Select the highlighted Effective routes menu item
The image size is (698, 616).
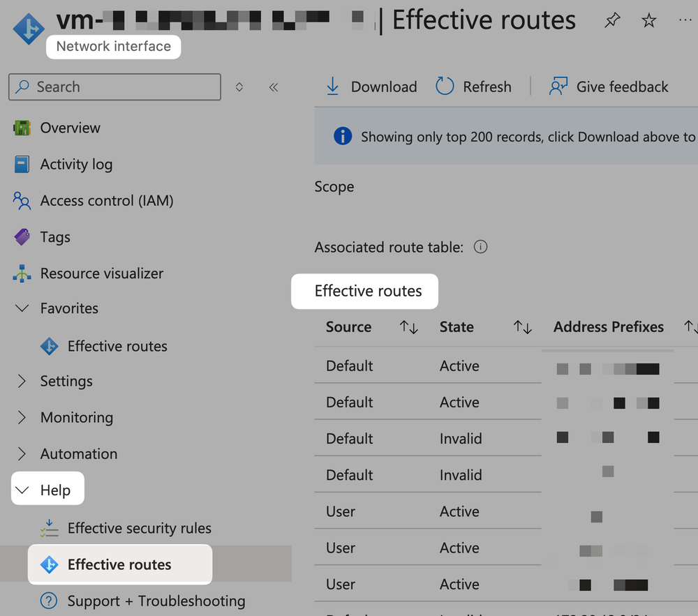coord(119,564)
